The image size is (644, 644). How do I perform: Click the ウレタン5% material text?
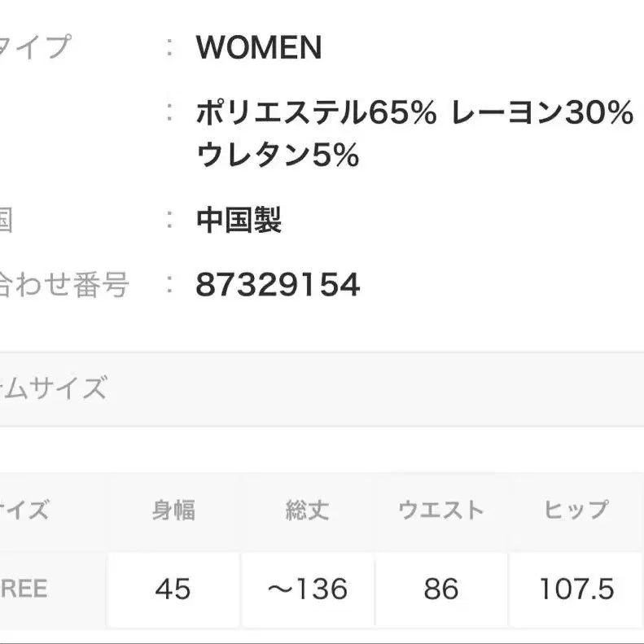(278, 155)
